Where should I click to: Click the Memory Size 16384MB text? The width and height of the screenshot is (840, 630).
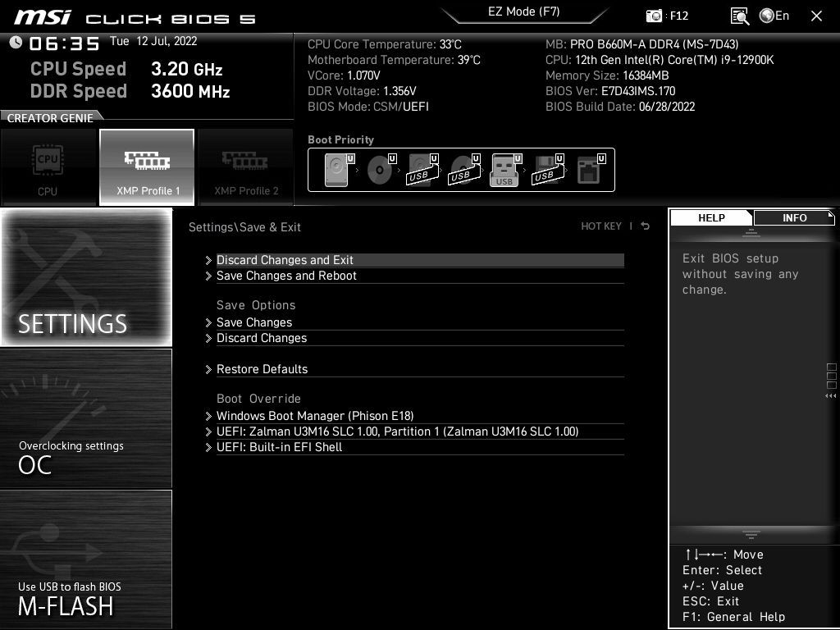click(607, 75)
